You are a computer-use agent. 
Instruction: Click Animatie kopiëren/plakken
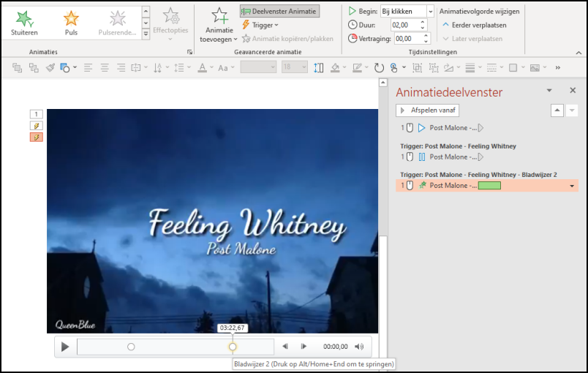(x=287, y=39)
